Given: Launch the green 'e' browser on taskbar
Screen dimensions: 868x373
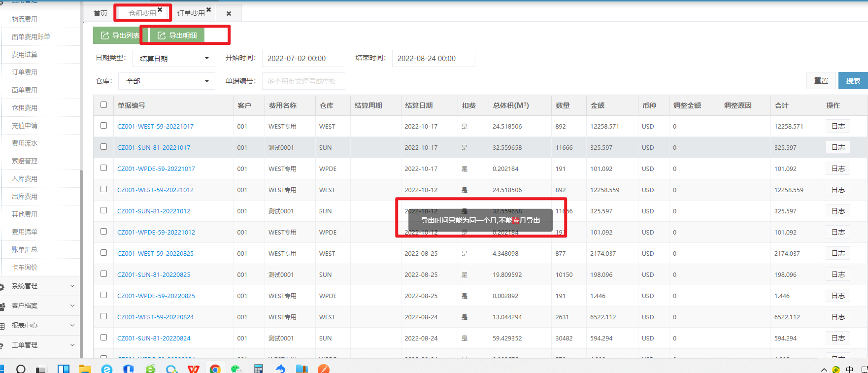Looking at the screenshot, I should (150, 369).
